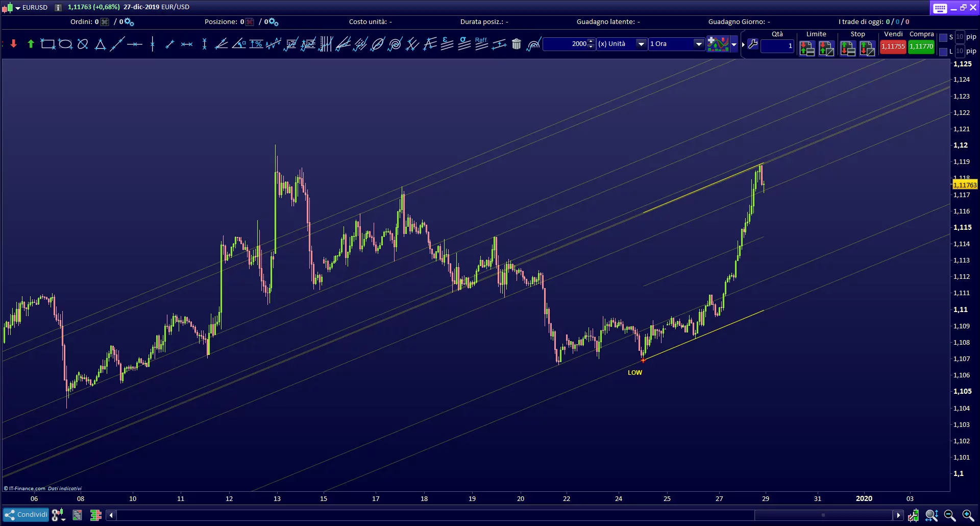Click the second Limite order button

(826, 49)
